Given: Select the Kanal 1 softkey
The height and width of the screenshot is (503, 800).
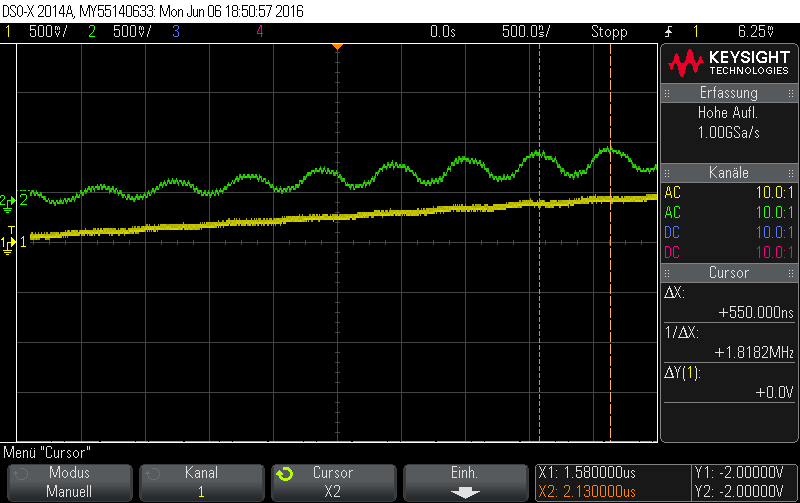Looking at the screenshot, I should 202,482.
